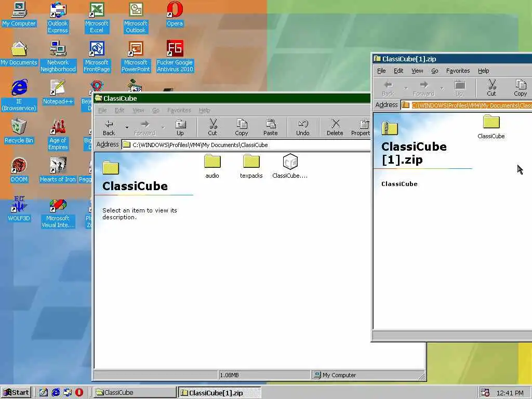
Task: Open Edit menu in zip window
Action: click(398, 71)
